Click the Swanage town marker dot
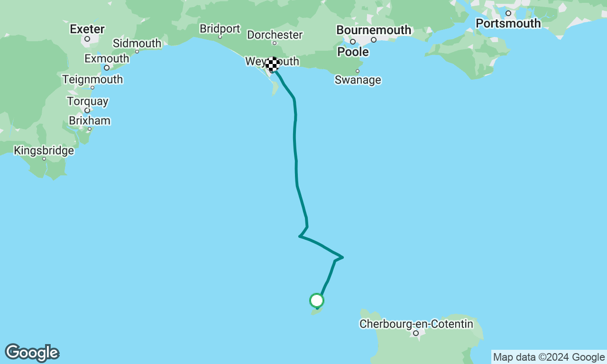 tap(358, 71)
